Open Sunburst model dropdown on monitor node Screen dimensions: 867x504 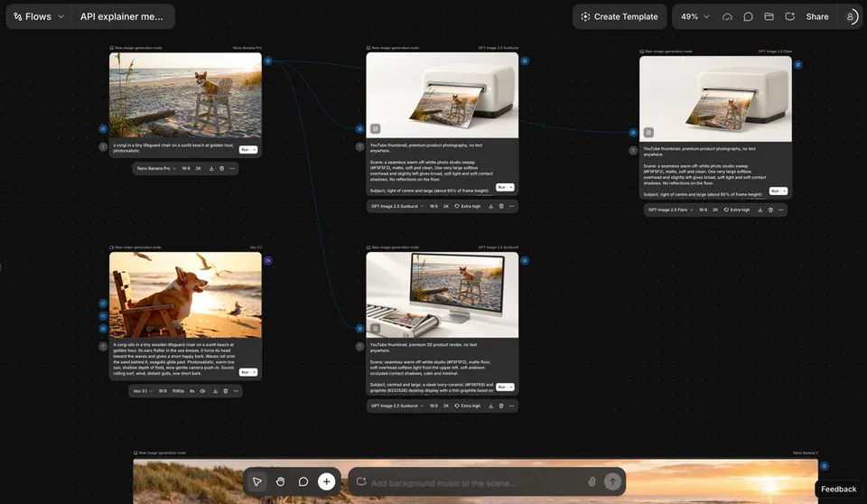pyautogui.click(x=397, y=406)
